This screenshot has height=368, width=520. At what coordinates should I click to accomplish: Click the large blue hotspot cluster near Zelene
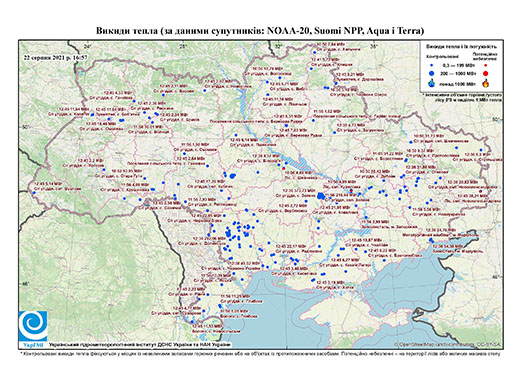tap(321, 196)
